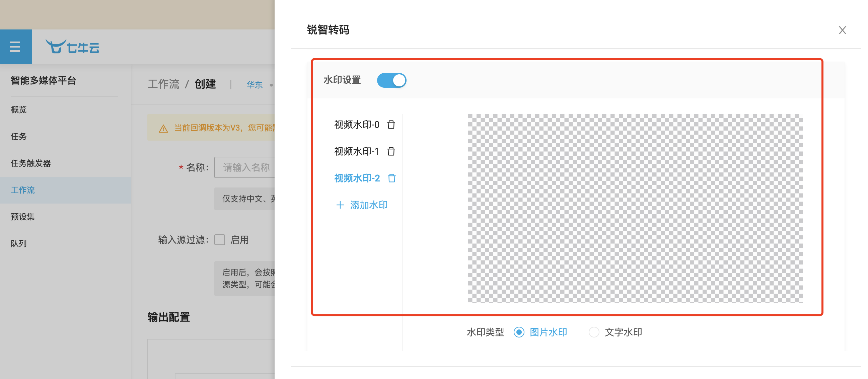The image size is (868, 379).
Task: Select the 文字水印 radio option
Action: point(594,332)
